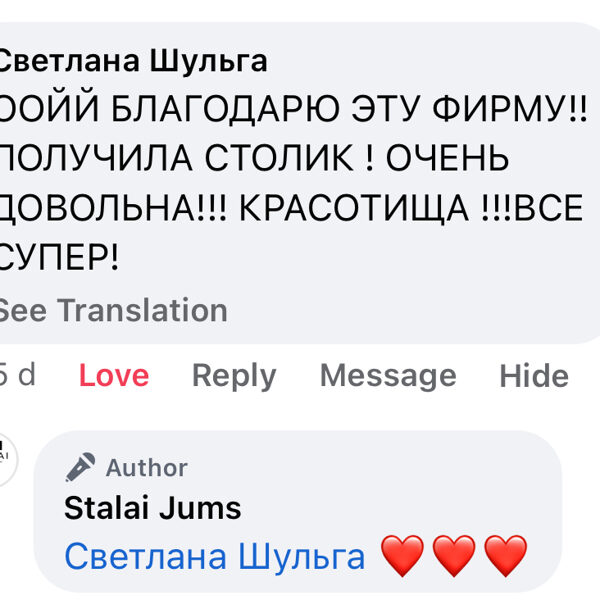Click the "5 d" comment timestamp
This screenshot has height=600, width=600.
point(17,376)
